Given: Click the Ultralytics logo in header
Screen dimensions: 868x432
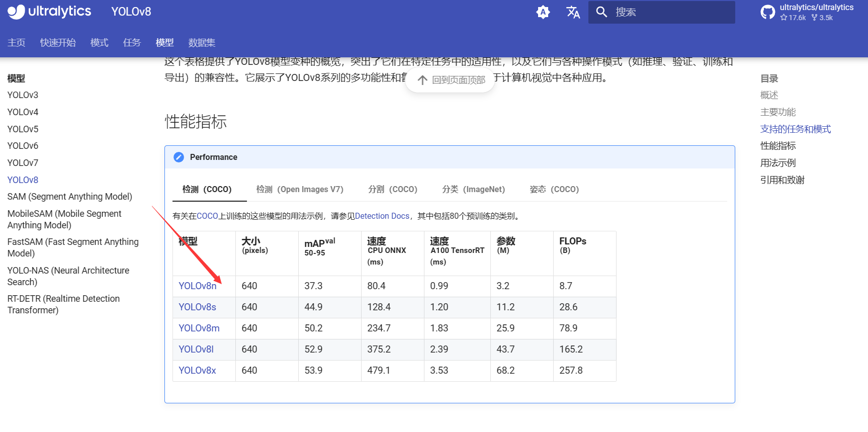Looking at the screenshot, I should click(49, 12).
